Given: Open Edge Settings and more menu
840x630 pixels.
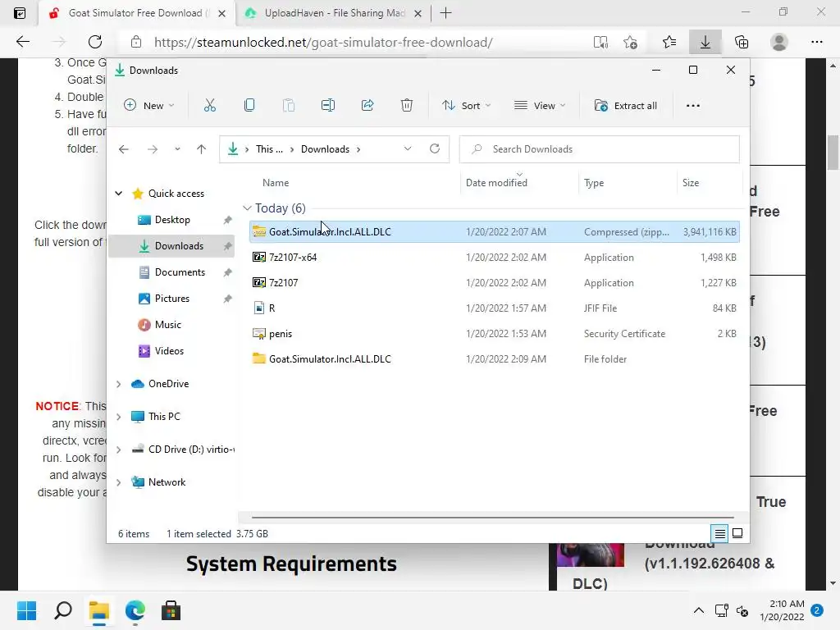Looking at the screenshot, I should click(816, 42).
